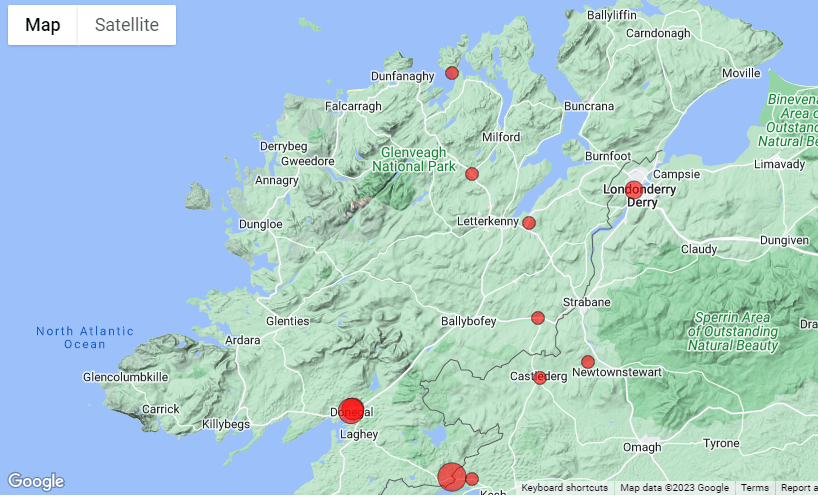This screenshot has height=502, width=818.
Task: Open the large red marker at Donegal
Action: click(351, 410)
